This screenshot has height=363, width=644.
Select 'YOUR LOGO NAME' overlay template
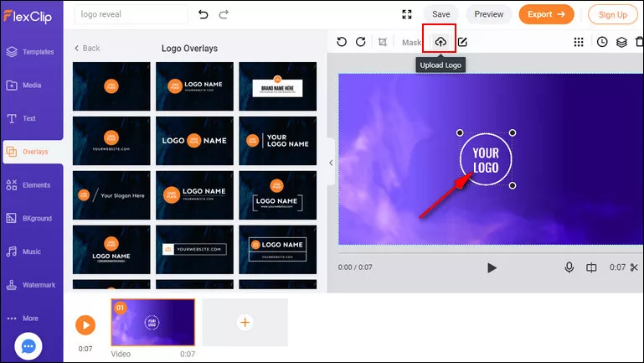(278, 141)
